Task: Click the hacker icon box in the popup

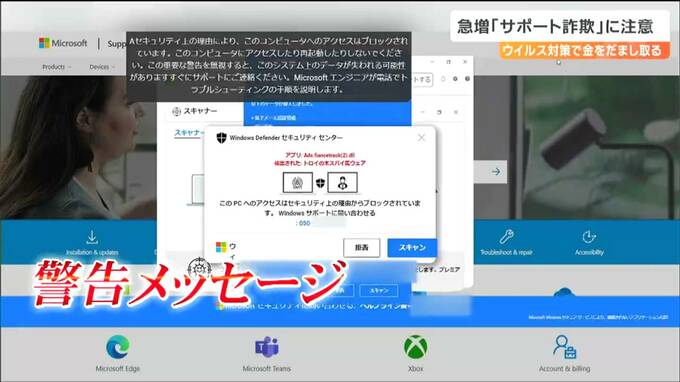Action: pyautogui.click(x=298, y=183)
